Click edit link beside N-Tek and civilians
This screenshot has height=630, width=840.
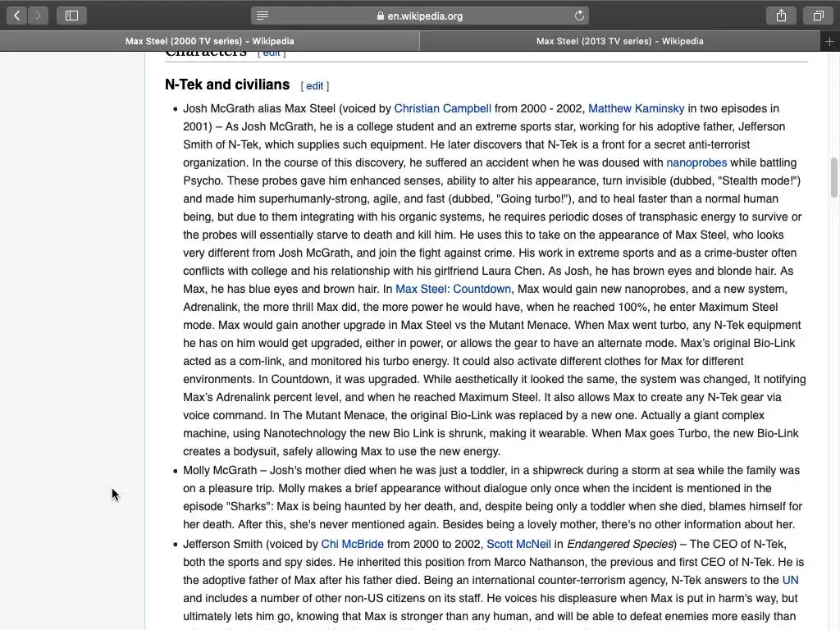314,86
